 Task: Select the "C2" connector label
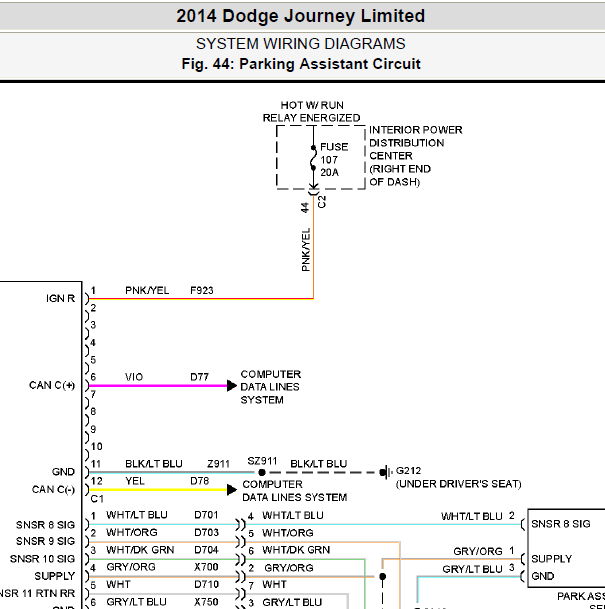[322, 202]
